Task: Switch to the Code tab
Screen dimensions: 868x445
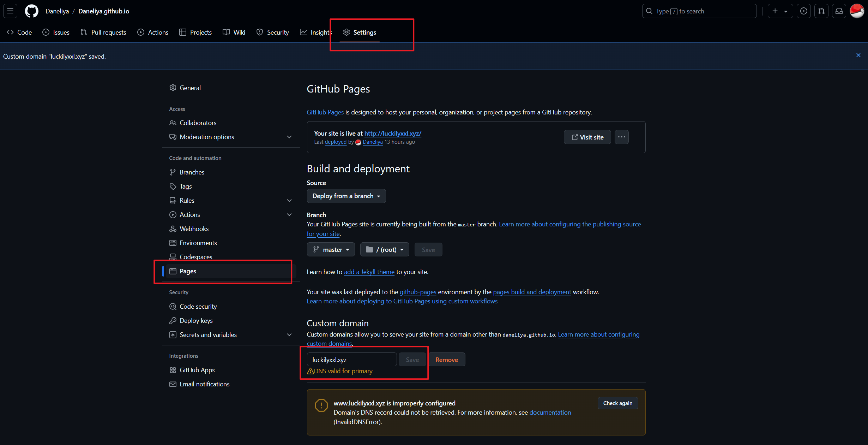Action: coord(19,32)
